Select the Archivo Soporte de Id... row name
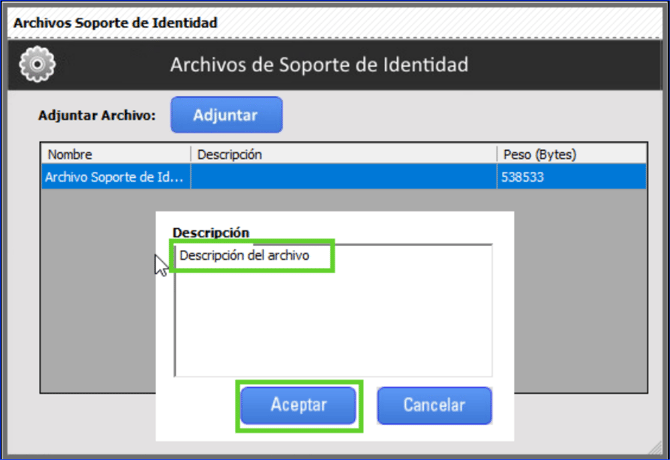 coord(114,177)
